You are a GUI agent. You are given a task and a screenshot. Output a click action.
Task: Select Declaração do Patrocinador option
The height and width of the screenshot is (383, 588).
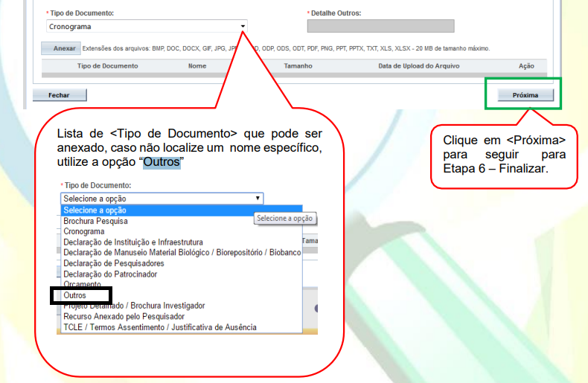pos(110,274)
